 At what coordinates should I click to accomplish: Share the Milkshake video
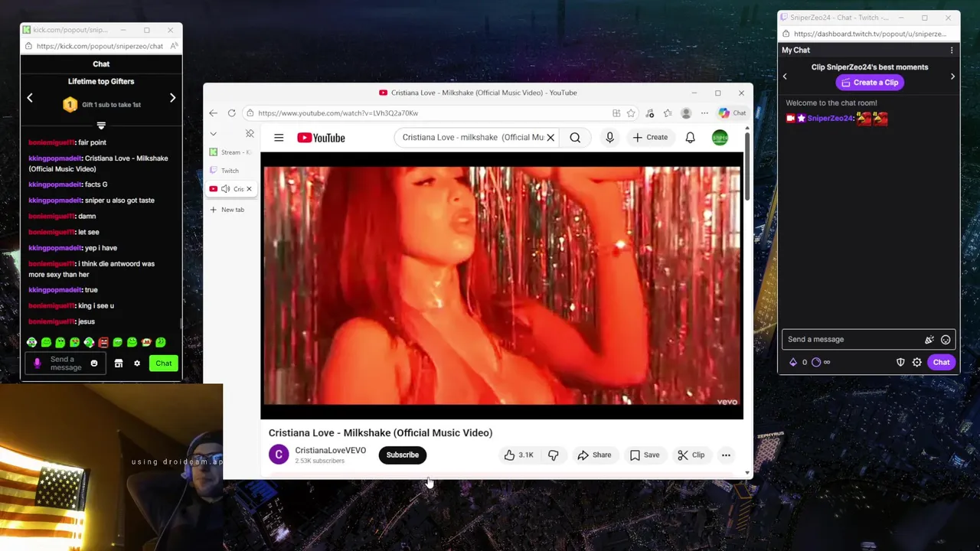594,455
